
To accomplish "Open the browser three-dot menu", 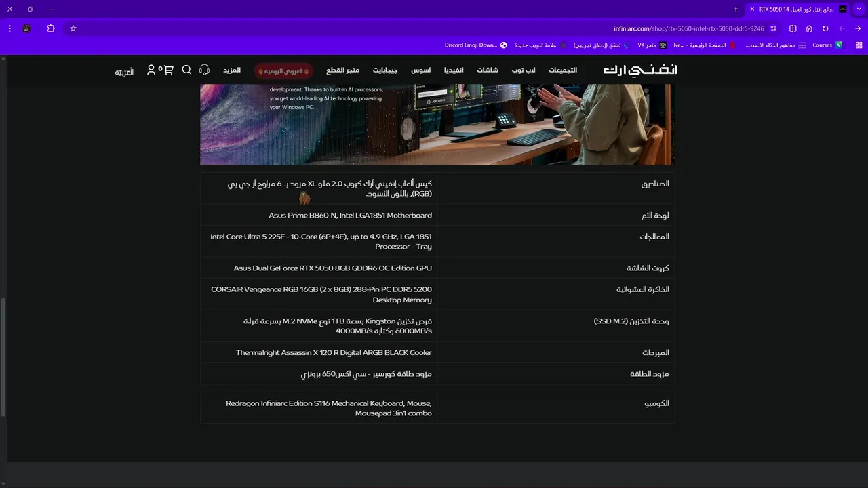I will 9,28.
